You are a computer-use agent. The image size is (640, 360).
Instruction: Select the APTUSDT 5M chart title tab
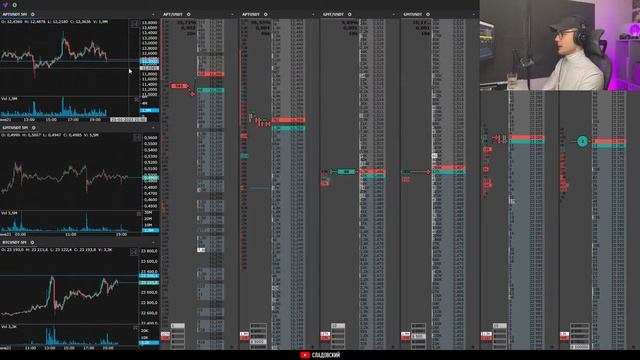click(15, 14)
